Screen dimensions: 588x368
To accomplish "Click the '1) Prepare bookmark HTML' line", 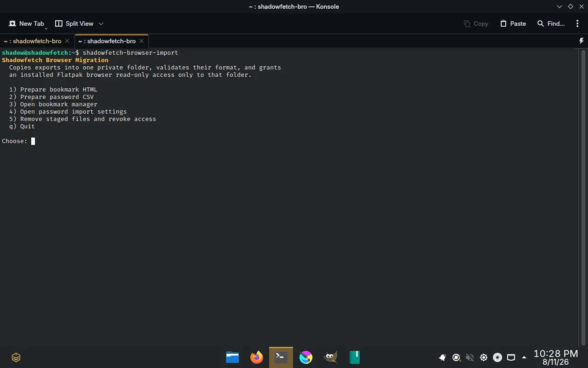I will (53, 89).
